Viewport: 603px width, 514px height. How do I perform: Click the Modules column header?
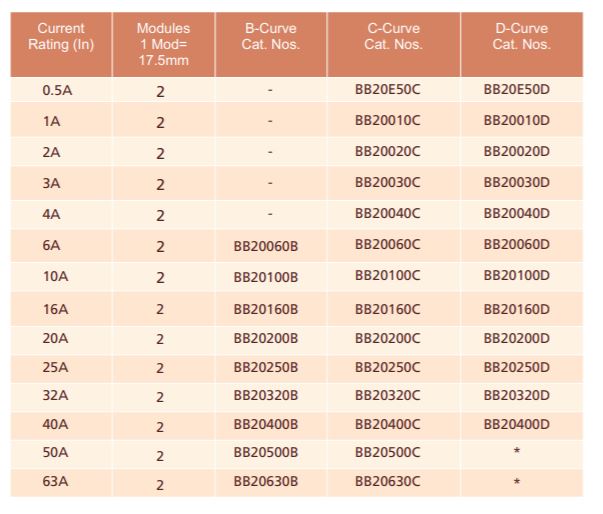point(163,44)
